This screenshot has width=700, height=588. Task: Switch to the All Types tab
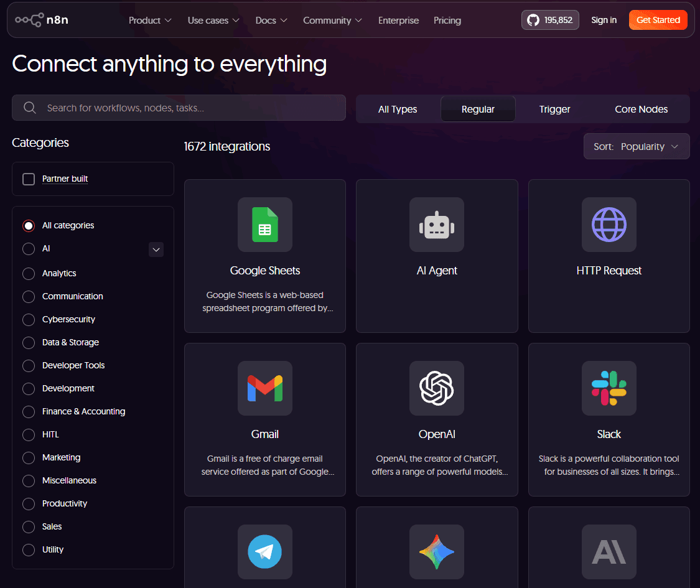398,109
